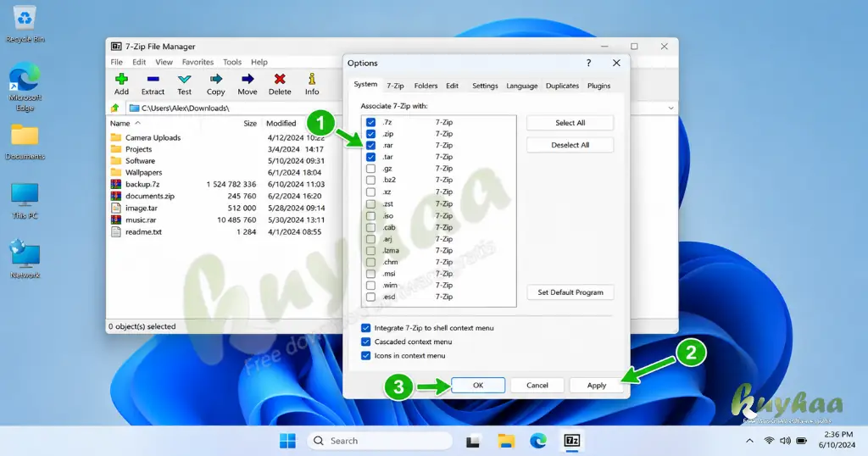Viewport: 868px width, 456px height.
Task: Toggle Cascaded context menu checkbox
Action: click(366, 342)
